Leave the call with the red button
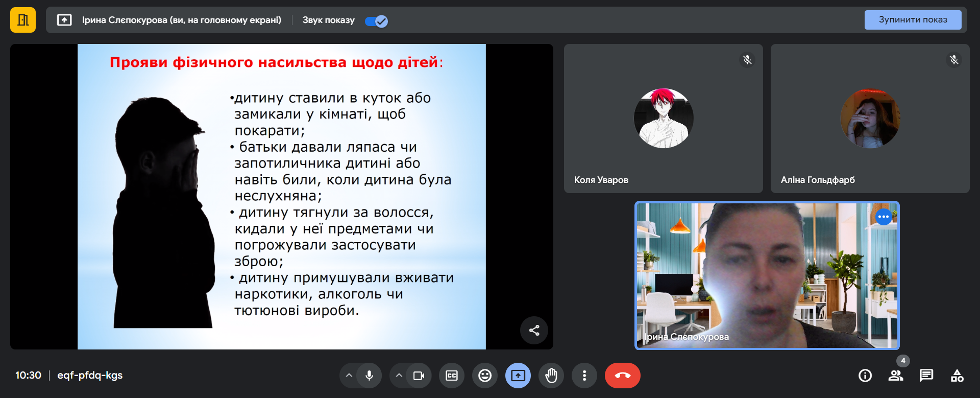 (x=622, y=376)
